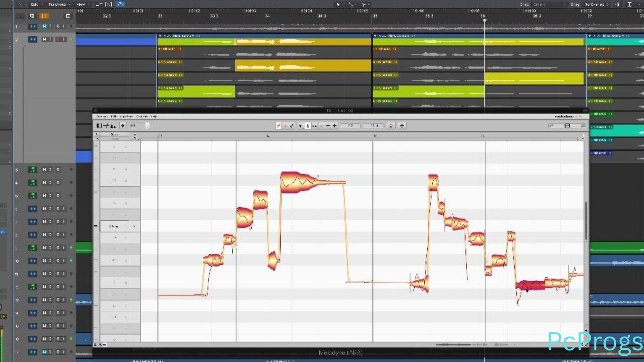Click the minus icon in Melodyne toolbar
The width and height of the screenshot is (644, 362).
pos(328,126)
